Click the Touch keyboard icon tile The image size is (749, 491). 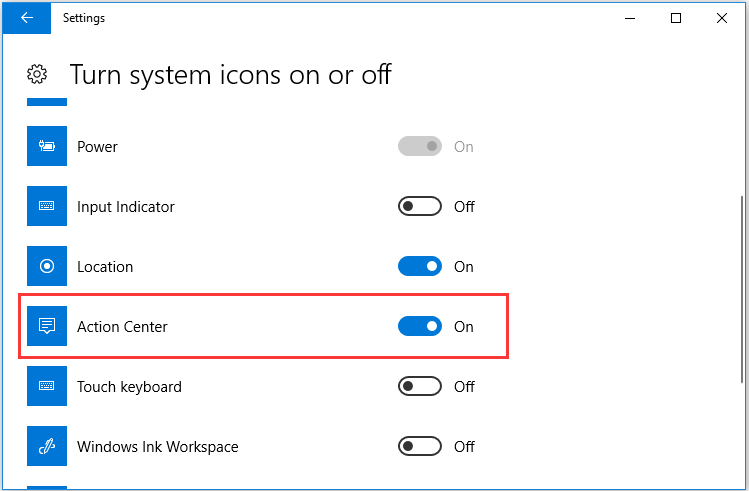click(47, 386)
